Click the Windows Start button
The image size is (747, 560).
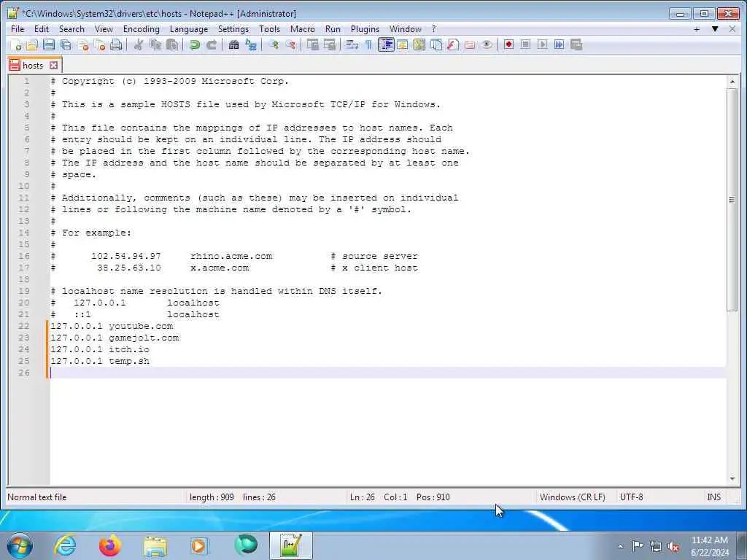pyautogui.click(x=20, y=545)
